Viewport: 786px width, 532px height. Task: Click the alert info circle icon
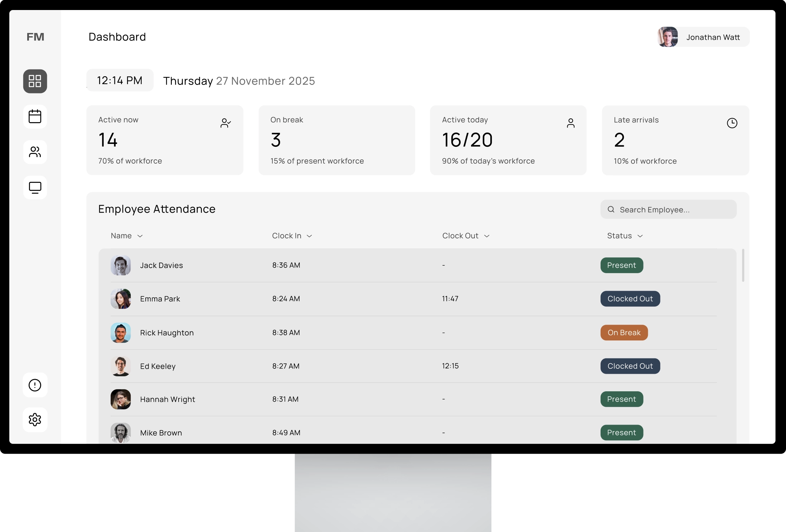[35, 385]
